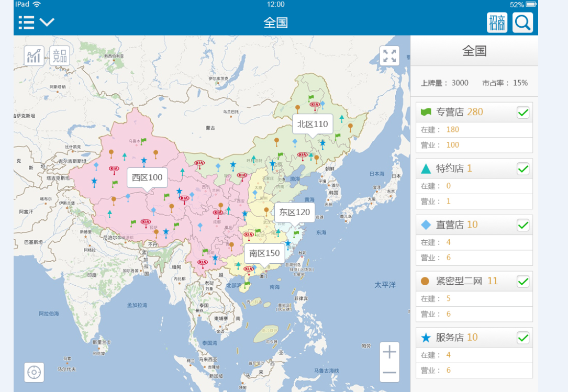The width and height of the screenshot is (568, 392).
Task: Toggle the 服务店 checkbox
Action: (522, 338)
